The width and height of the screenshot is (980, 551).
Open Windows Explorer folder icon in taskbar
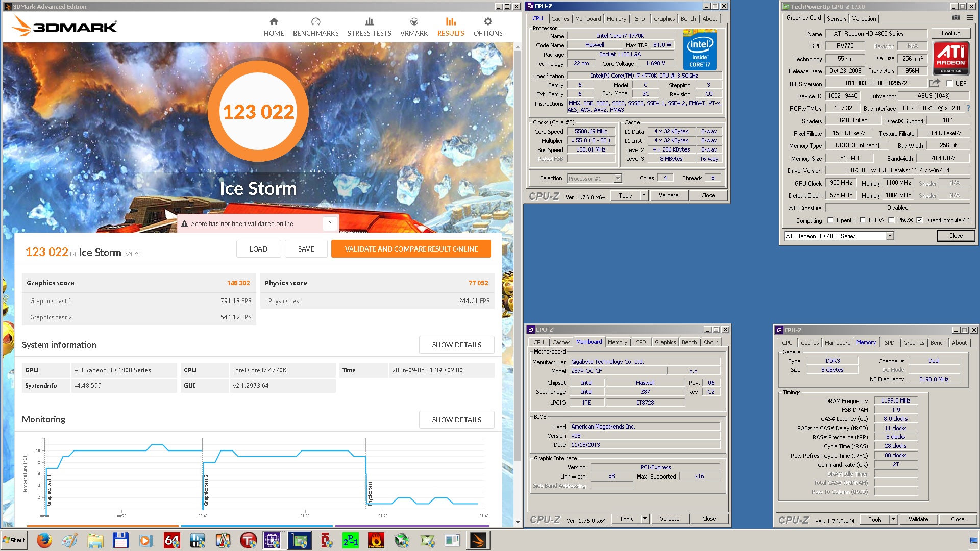click(95, 540)
